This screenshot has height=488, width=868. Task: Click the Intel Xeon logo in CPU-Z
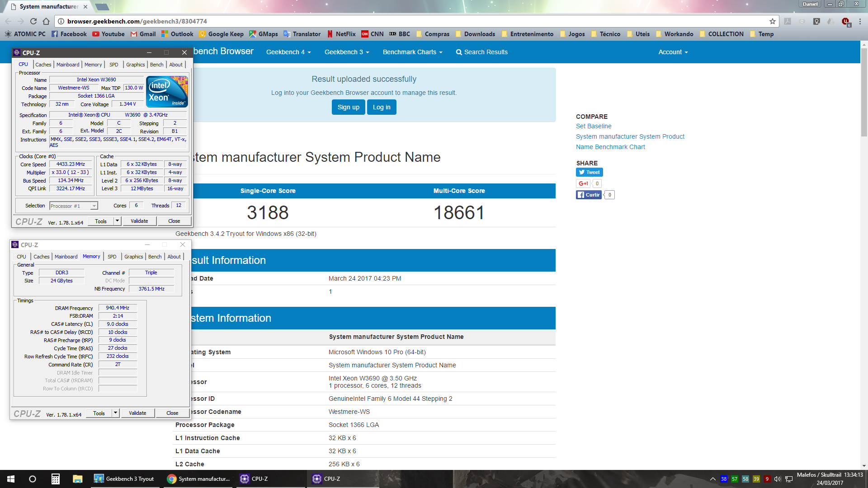pos(167,92)
